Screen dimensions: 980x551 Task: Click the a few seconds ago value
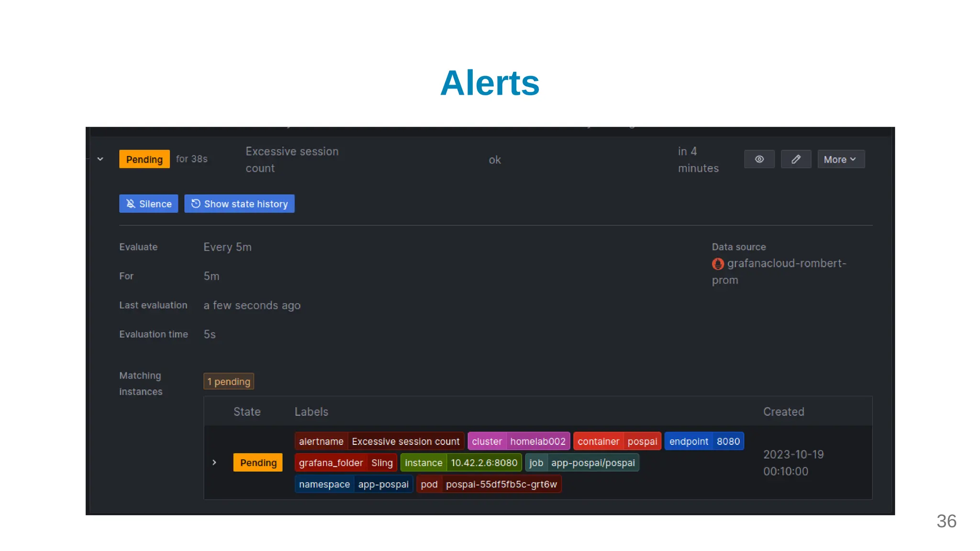[x=252, y=306]
